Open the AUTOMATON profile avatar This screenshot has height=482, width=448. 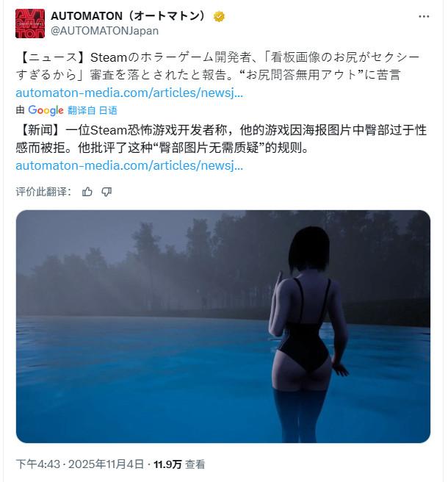point(30,24)
